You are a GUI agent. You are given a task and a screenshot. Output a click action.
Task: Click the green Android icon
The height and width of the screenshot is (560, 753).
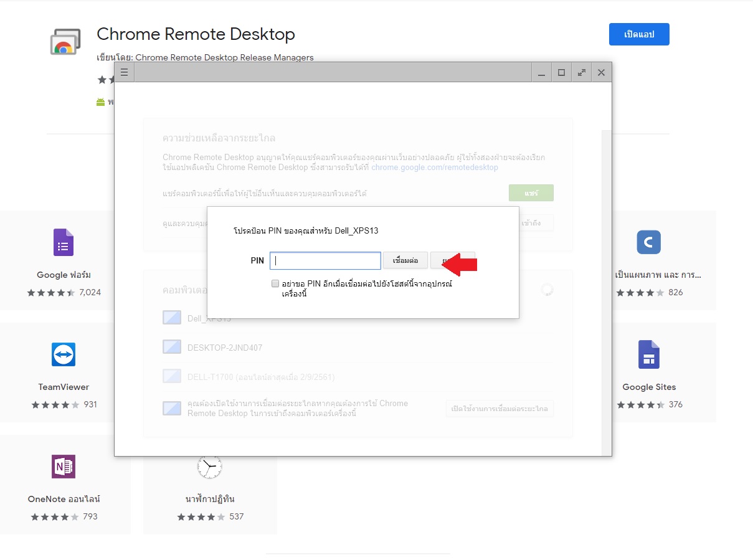click(x=100, y=102)
